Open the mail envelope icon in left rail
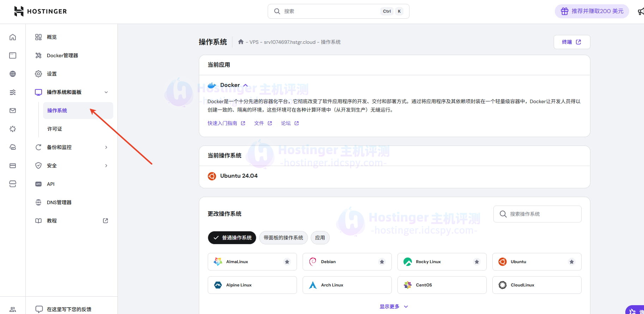The height and width of the screenshot is (314, 644). (x=13, y=111)
